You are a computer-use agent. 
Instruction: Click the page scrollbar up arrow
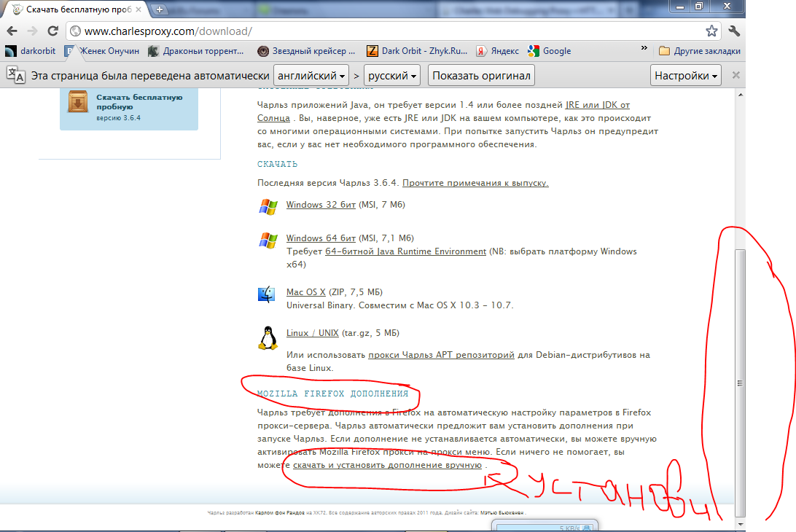point(741,95)
